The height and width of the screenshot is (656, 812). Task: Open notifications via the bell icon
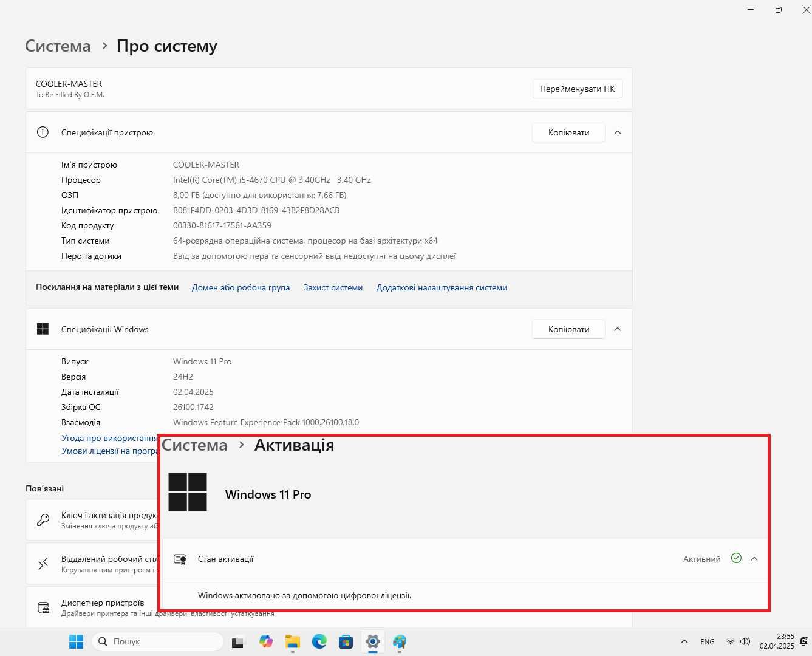(804, 641)
